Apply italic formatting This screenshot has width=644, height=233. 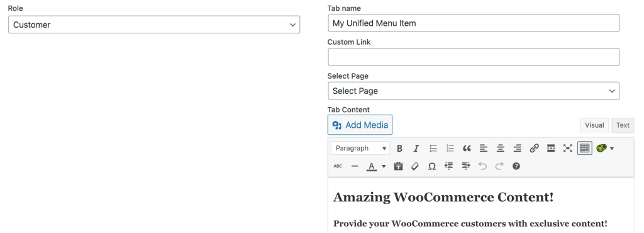[416, 149]
